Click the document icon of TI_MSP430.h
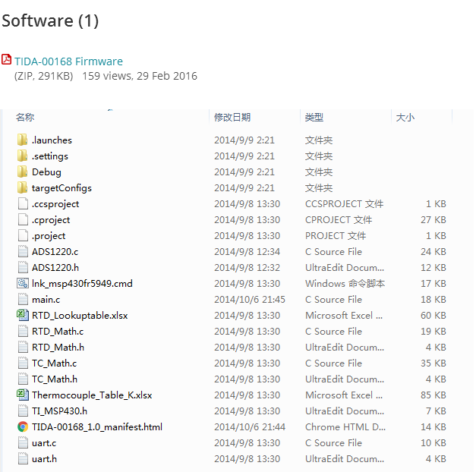The image size is (476, 472). [23, 411]
